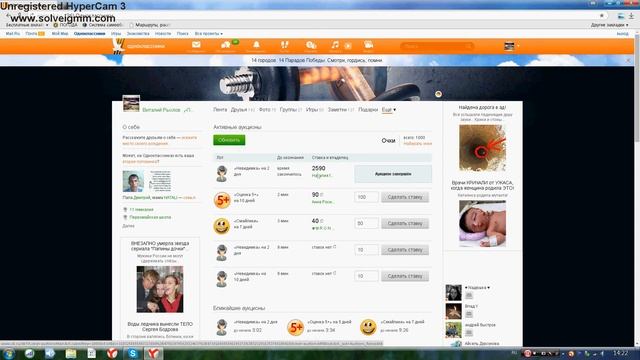This screenshot has height=360, width=640.
Task: Open Ratings icon in orange toolbar
Action: coord(311,45)
